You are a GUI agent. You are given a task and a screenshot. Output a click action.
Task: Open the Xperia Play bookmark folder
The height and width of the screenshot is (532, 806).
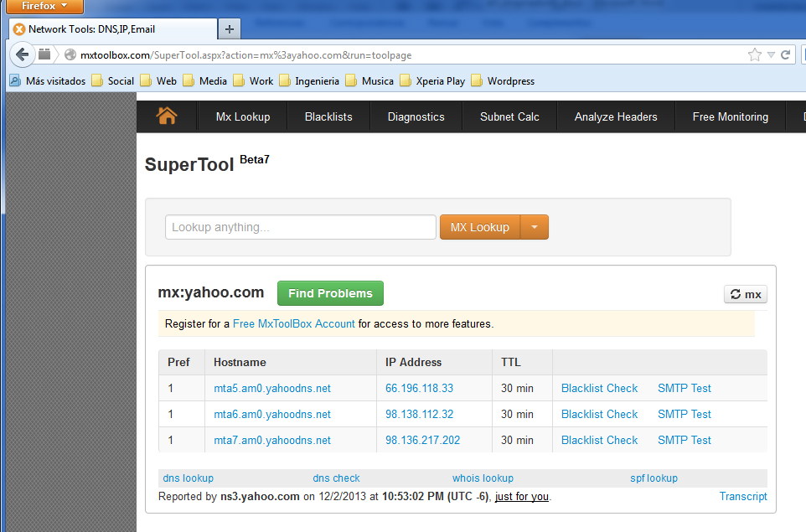coord(432,80)
